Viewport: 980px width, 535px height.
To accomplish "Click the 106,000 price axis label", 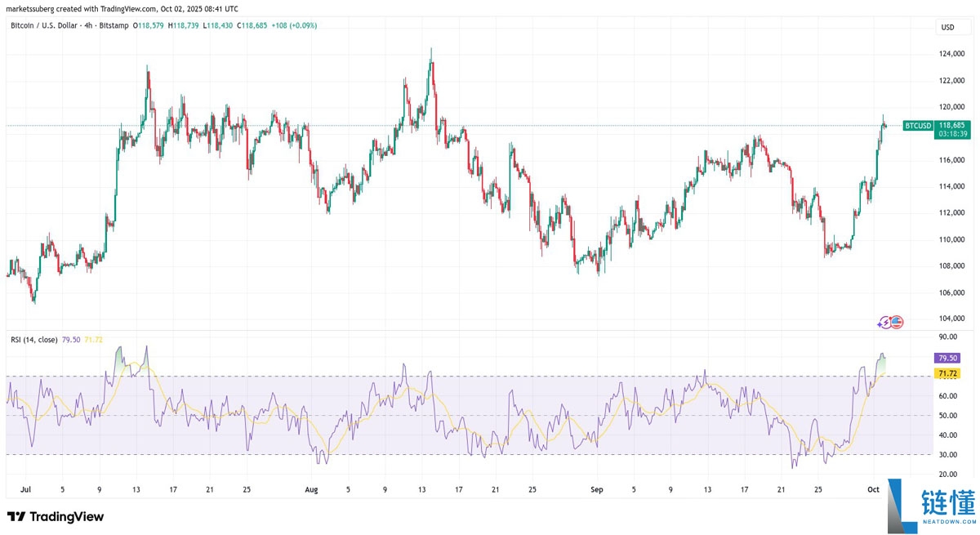I will [x=952, y=292].
